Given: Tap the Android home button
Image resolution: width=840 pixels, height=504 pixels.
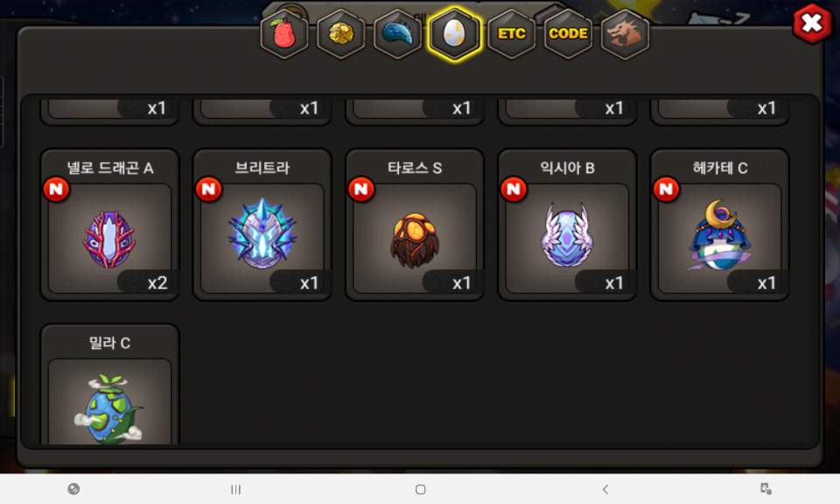Looking at the screenshot, I should pos(421,489).
